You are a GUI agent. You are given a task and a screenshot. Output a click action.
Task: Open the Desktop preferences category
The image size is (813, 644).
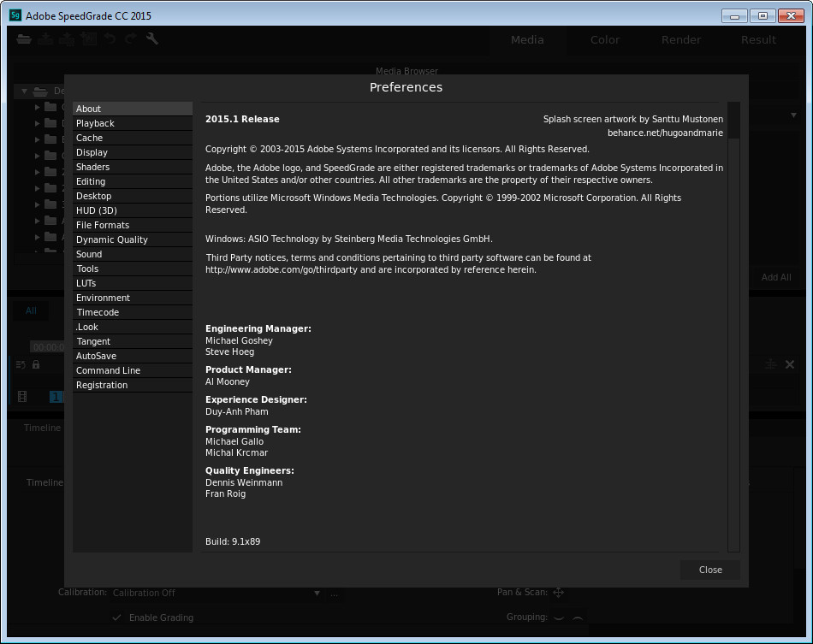(132, 196)
